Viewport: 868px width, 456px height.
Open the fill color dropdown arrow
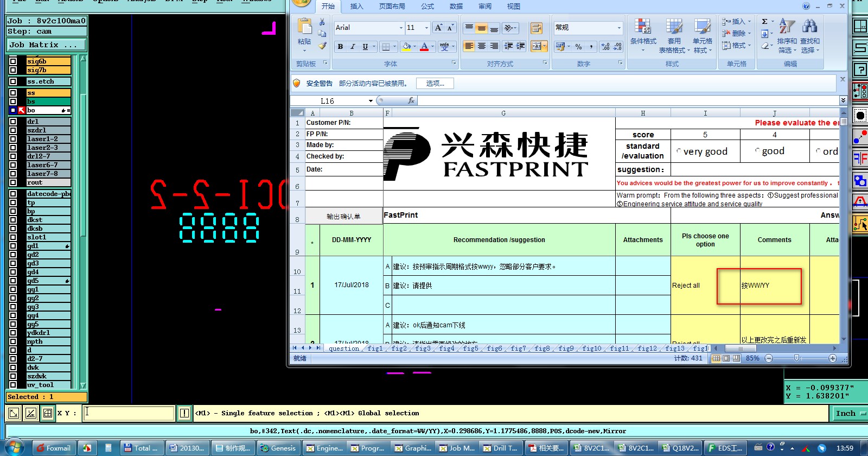[x=414, y=47]
